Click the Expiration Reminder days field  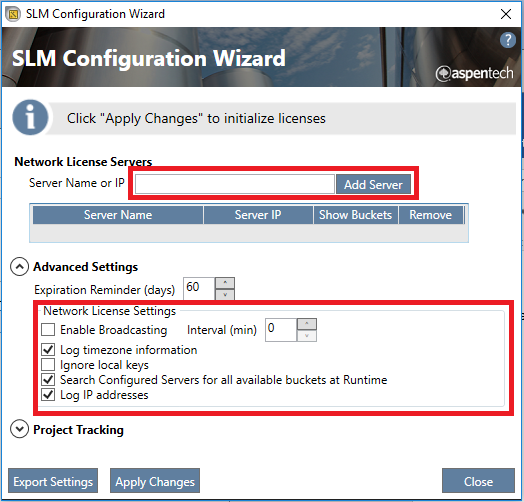pyautogui.click(x=199, y=288)
